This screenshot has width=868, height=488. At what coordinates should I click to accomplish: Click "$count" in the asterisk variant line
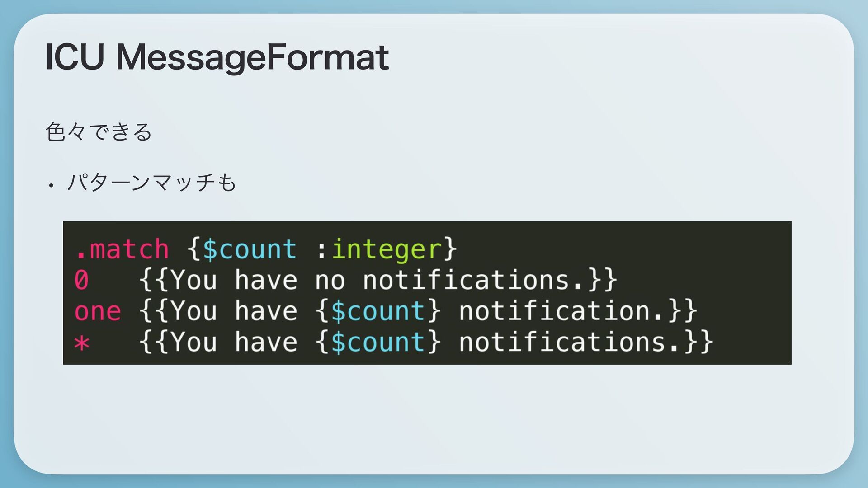tap(378, 343)
